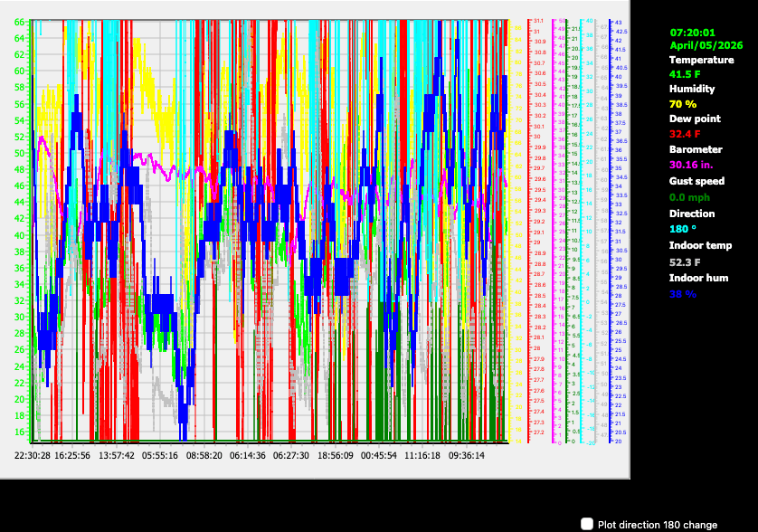Click the Barometer label

point(696,149)
